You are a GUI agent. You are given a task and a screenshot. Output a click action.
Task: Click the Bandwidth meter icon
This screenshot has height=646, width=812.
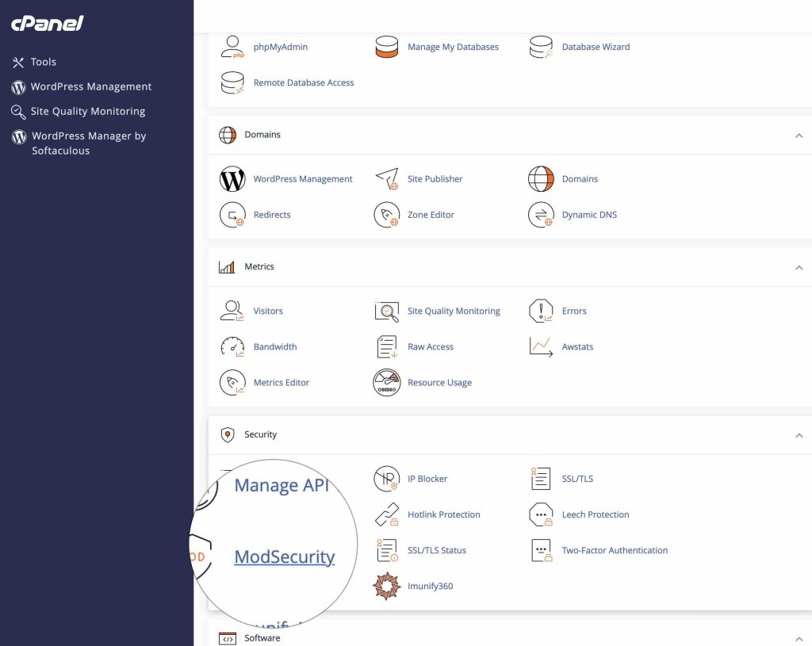click(232, 347)
